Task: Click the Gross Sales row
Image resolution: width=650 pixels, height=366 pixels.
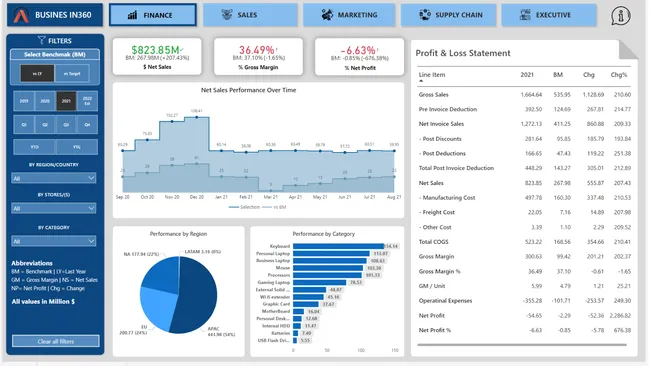Action: (x=524, y=95)
